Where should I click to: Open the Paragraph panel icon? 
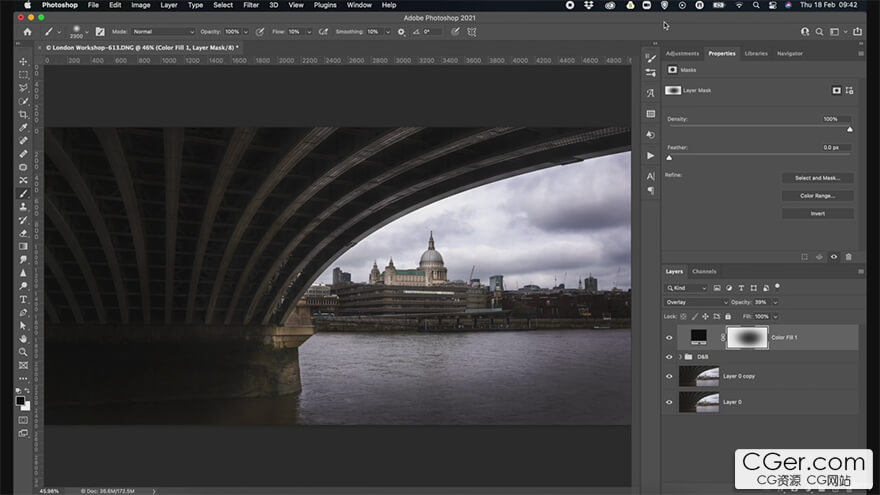(650, 191)
